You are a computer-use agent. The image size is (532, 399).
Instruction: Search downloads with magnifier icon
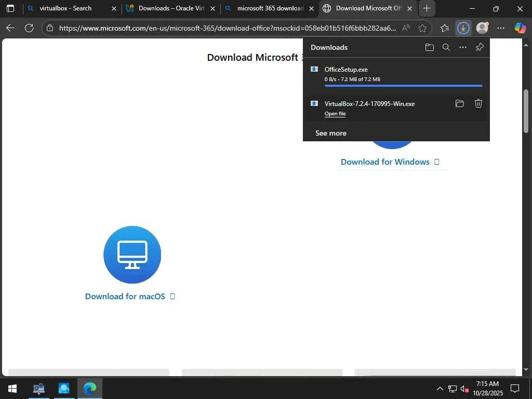coord(446,47)
